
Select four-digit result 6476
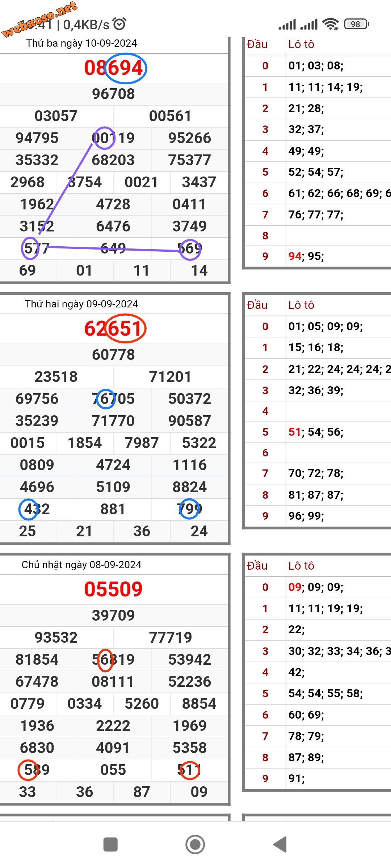coord(113,226)
